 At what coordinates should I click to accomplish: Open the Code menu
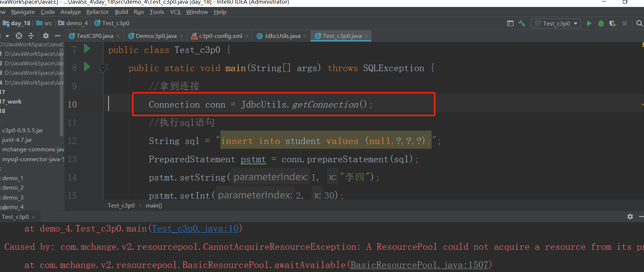click(x=48, y=12)
